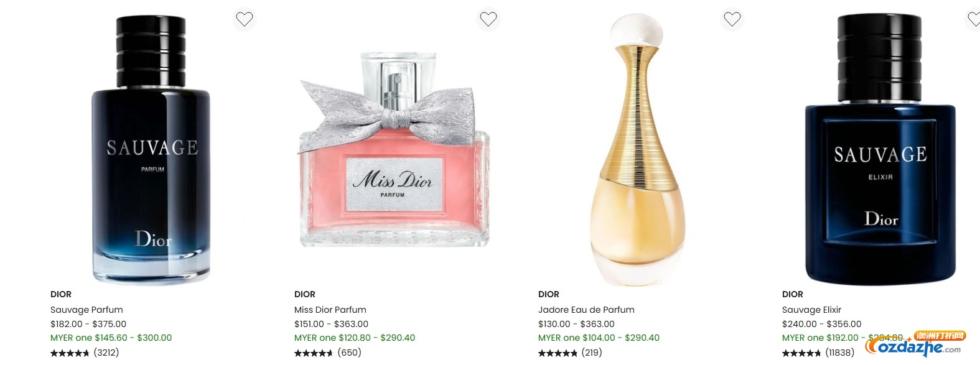Click DIOR brand above Jadore Eau de Parfum

click(x=549, y=294)
